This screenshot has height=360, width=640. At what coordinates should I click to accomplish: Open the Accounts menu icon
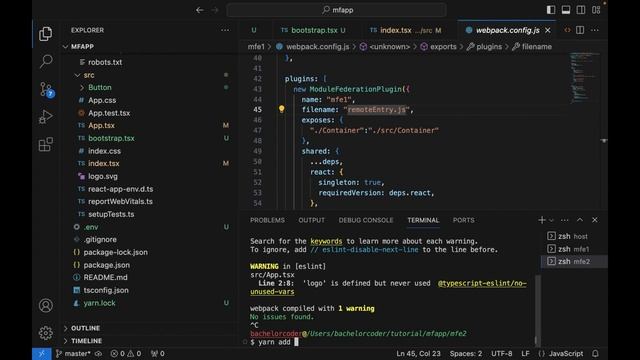pos(45,305)
